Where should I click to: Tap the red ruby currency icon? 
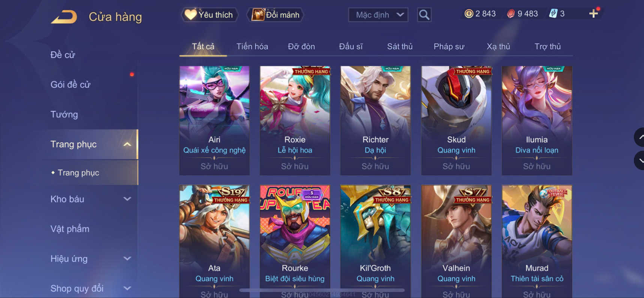click(511, 14)
